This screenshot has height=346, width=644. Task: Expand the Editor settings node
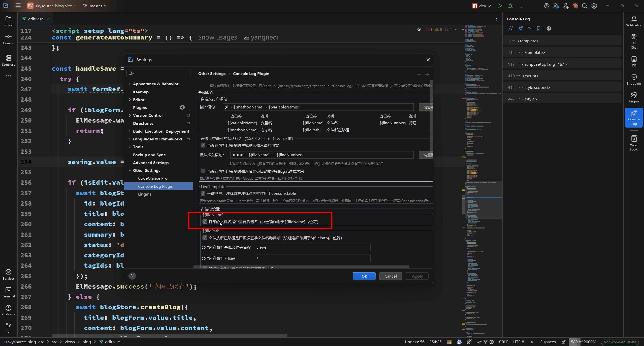130,100
